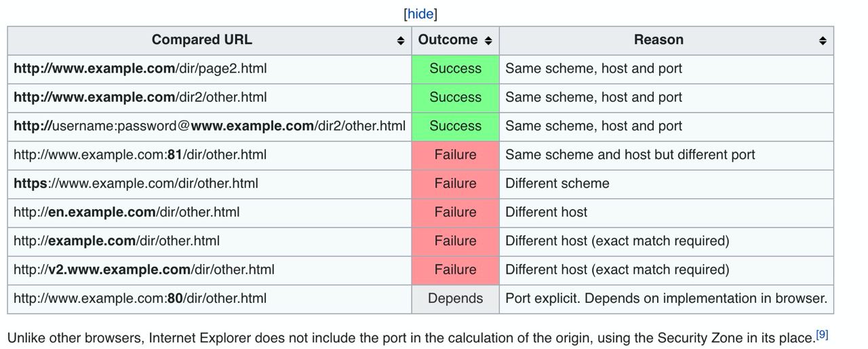Viewport: 868px width, 349px height.
Task: Click the grey Depends outcome cell
Action: click(455, 299)
